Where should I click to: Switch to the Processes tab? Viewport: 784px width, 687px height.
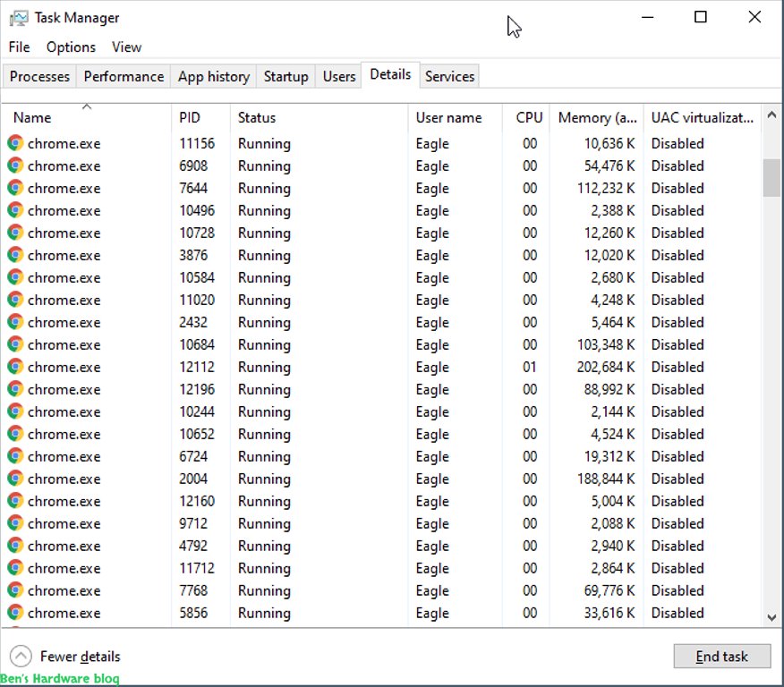[x=39, y=76]
